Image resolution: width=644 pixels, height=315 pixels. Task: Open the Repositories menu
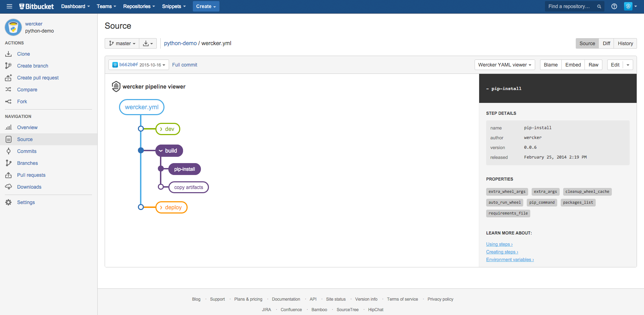pos(139,6)
